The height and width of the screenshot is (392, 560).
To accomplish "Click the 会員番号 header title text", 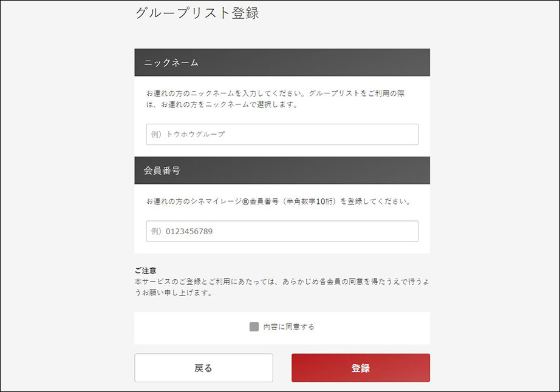I will point(162,171).
